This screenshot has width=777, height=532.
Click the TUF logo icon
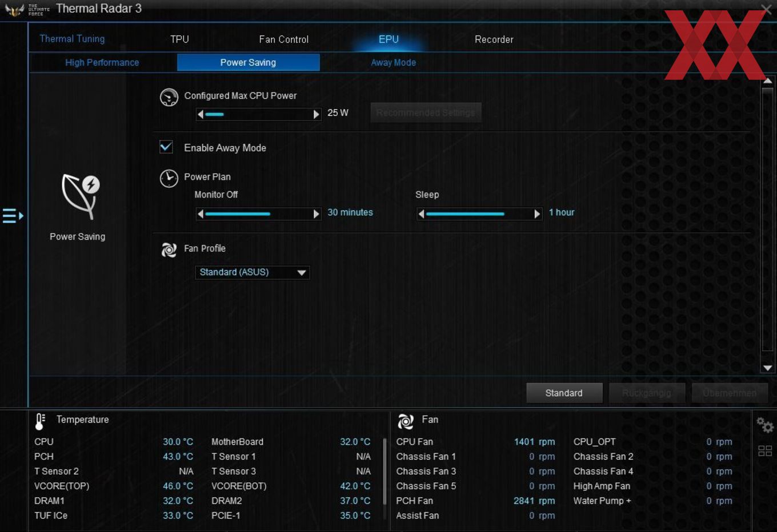click(x=14, y=10)
